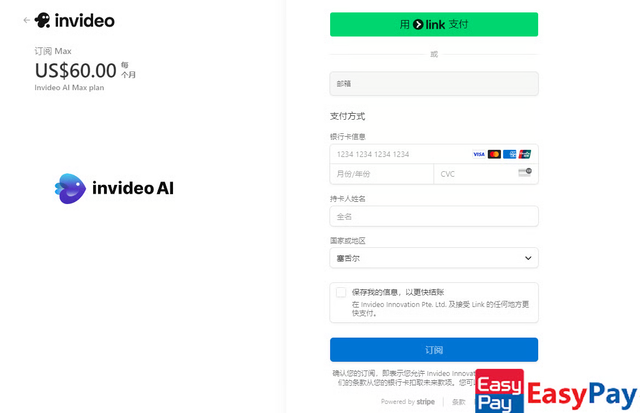Click the month/year expiry field
Image resolution: width=640 pixels, height=413 pixels.
click(382, 174)
